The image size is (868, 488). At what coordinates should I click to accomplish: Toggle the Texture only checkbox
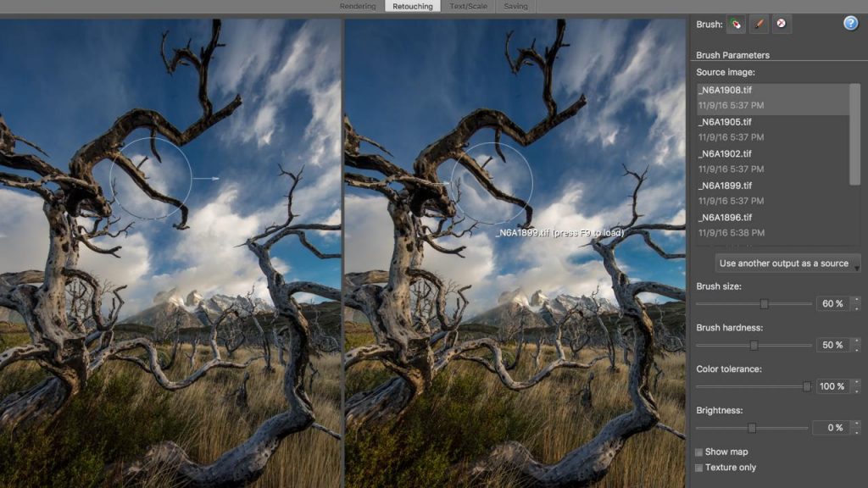[x=699, y=468]
